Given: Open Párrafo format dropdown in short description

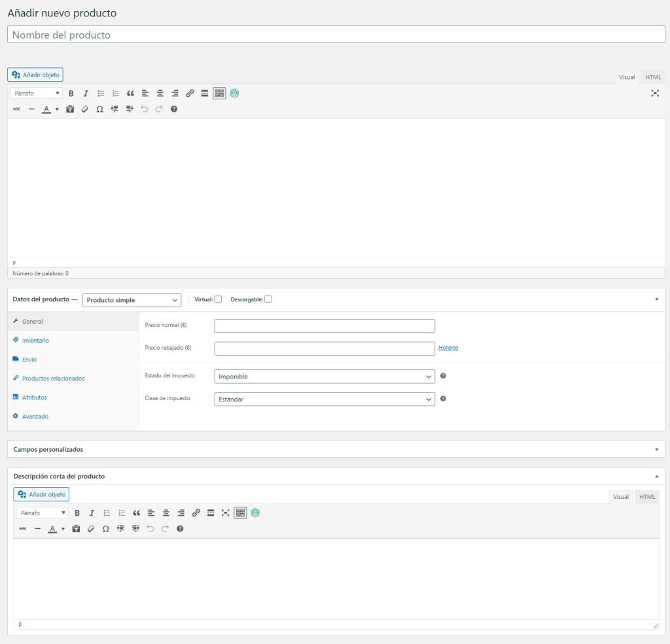Looking at the screenshot, I should point(43,513).
